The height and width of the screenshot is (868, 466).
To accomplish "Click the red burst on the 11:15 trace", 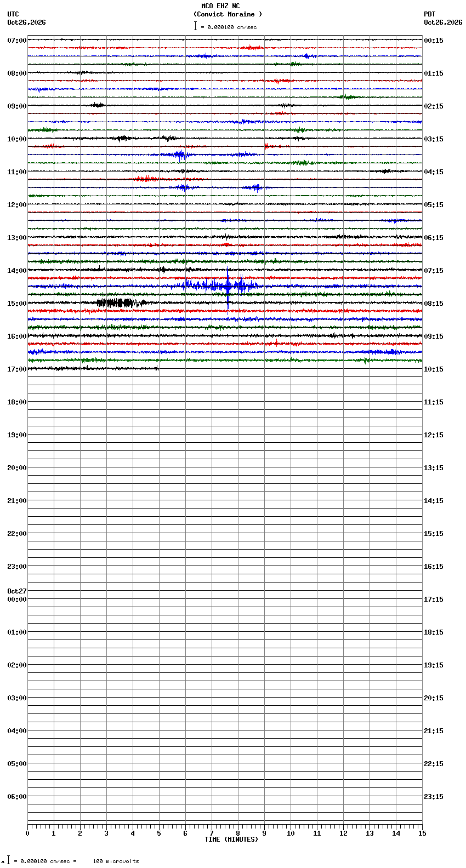I will pos(147,179).
